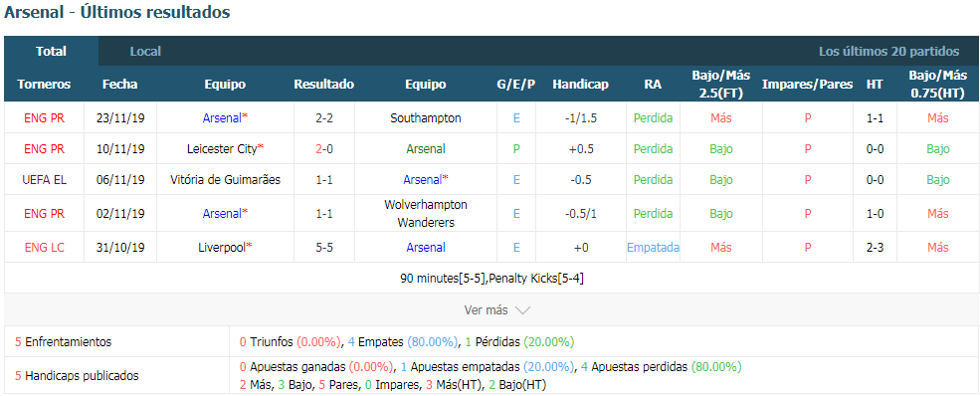Select the UEFA EL tournament label
The image size is (980, 396).
click(x=45, y=180)
